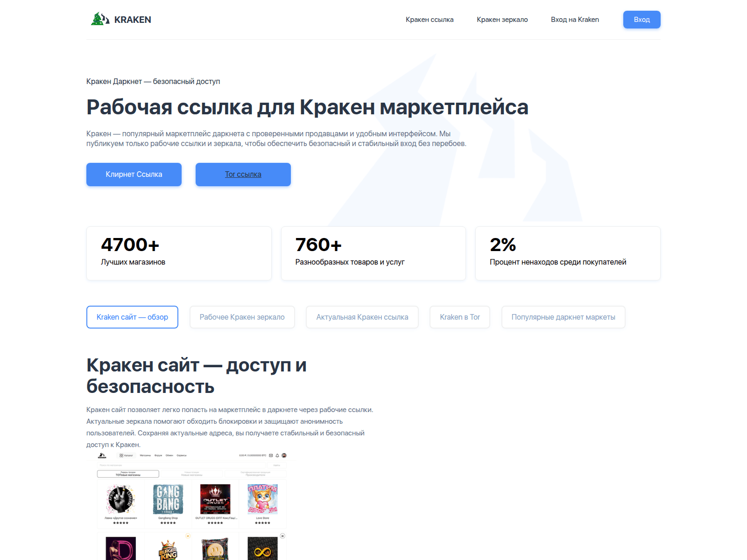Click the bell icon in site preview
This screenshot has height=560, width=747.
coord(277,455)
